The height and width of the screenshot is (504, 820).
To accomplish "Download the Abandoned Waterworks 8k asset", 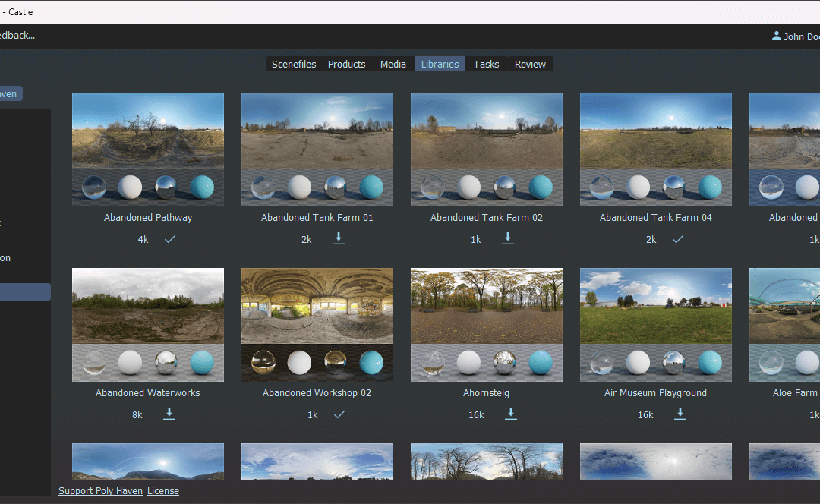I will 169,414.
